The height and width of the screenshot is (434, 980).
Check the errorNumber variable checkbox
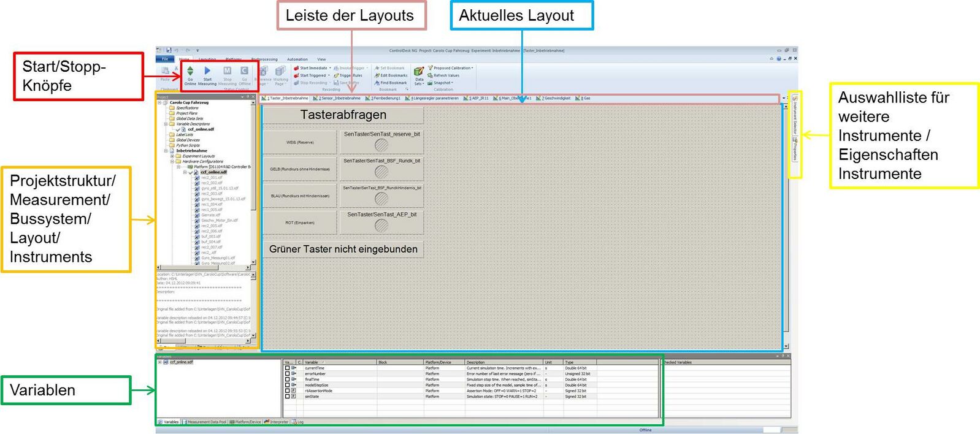point(287,373)
